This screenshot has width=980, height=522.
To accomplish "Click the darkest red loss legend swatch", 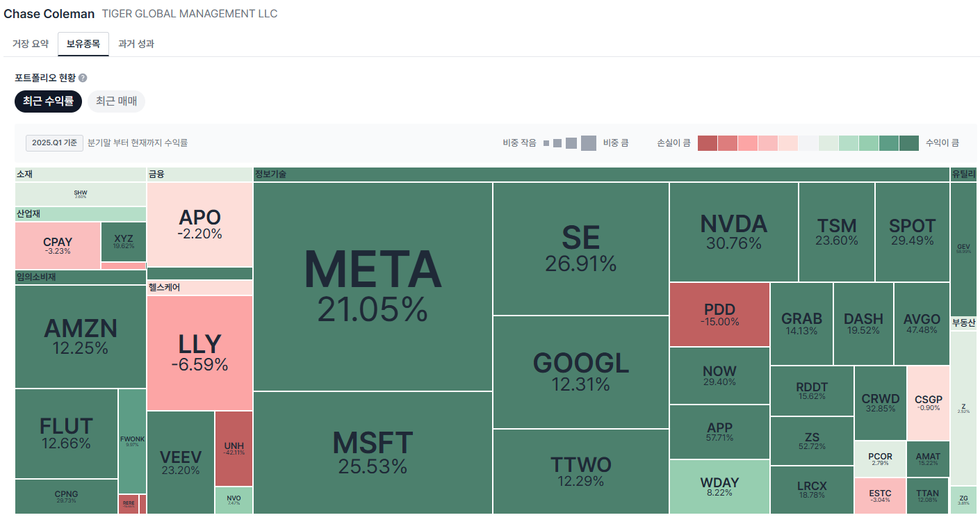I will click(x=707, y=143).
